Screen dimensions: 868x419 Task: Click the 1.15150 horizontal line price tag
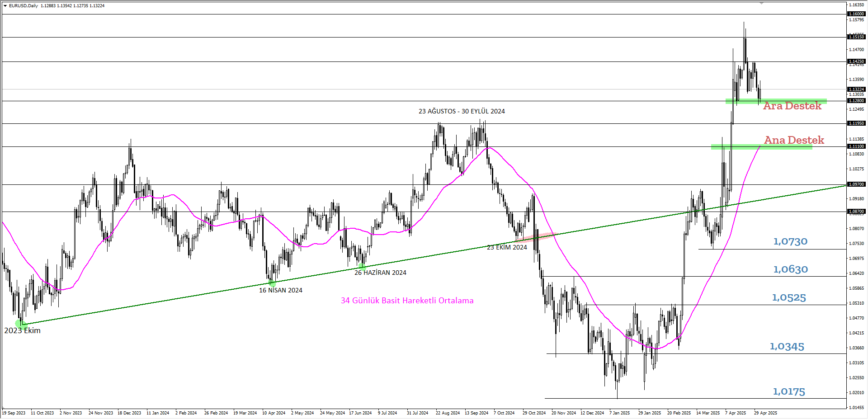tap(856, 37)
